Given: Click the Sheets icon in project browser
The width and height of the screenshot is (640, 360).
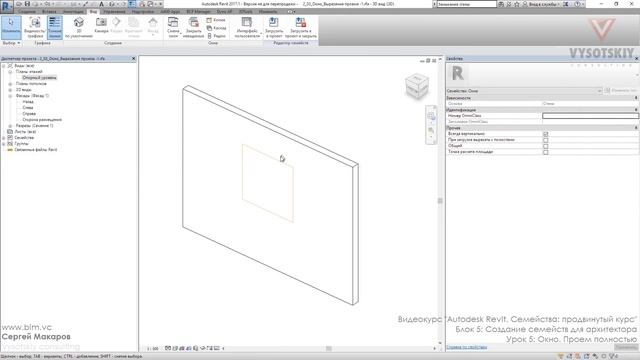Looking at the screenshot, I should [10, 132].
